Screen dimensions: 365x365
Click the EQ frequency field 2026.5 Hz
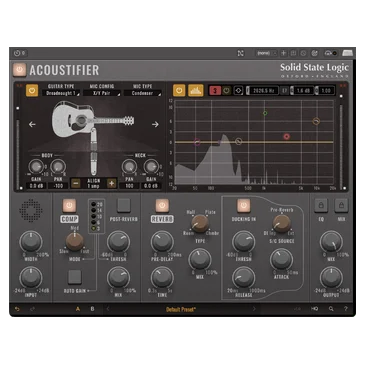(263, 90)
